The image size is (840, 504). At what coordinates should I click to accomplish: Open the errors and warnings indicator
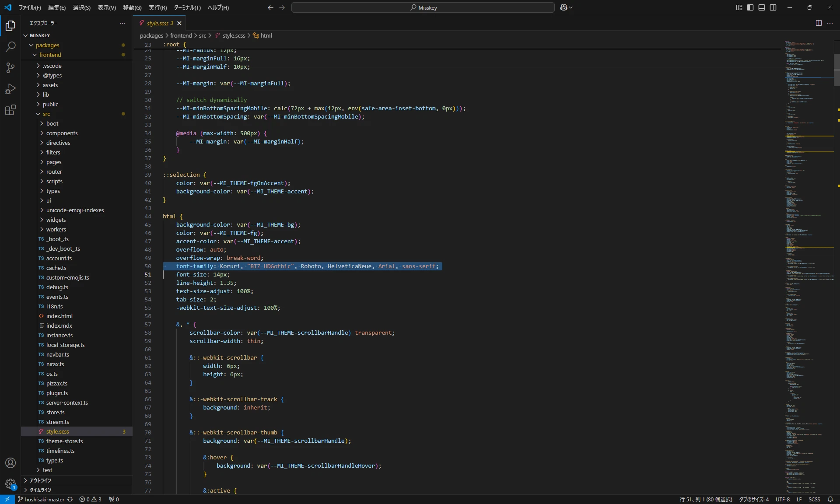(90, 499)
